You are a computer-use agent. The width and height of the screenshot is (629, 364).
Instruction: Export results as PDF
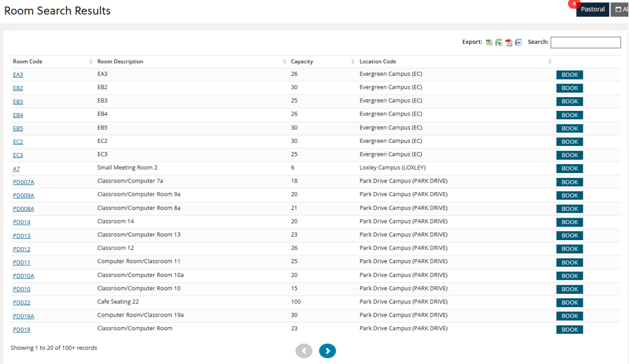pyautogui.click(x=509, y=43)
